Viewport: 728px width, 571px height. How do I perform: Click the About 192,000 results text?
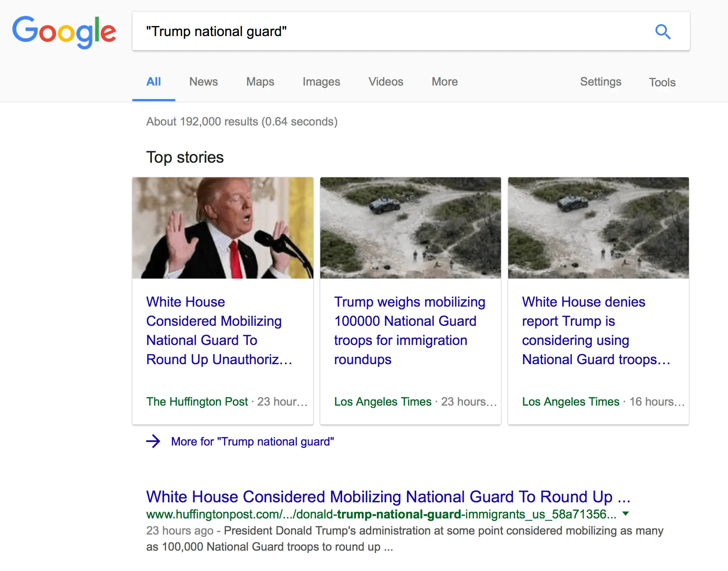[x=242, y=122]
